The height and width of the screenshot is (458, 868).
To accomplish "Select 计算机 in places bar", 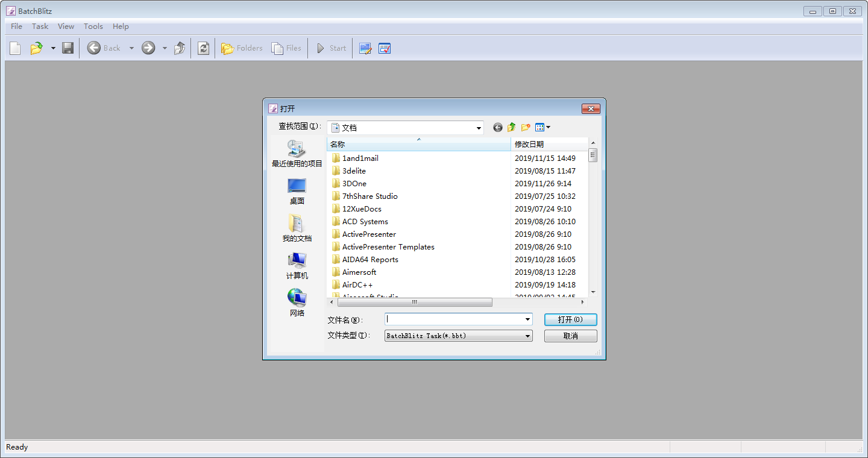I will click(x=297, y=266).
